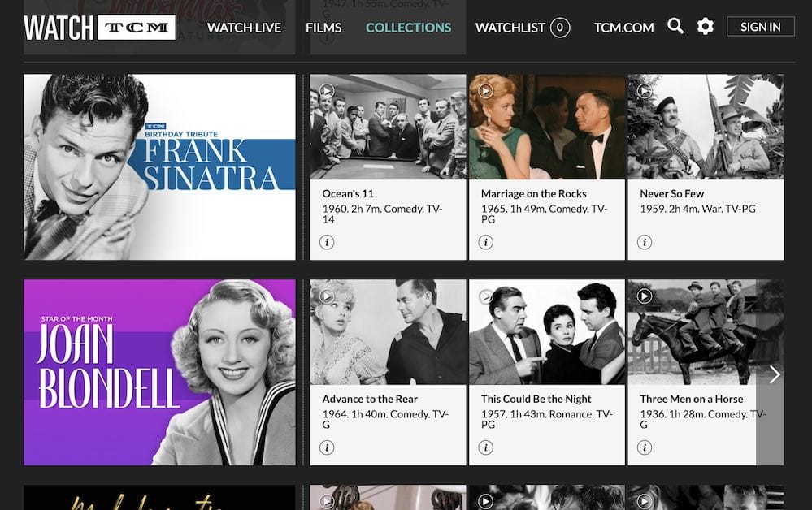The width and height of the screenshot is (812, 510).
Task: Show info for Advance to the Rear
Action: (x=328, y=447)
